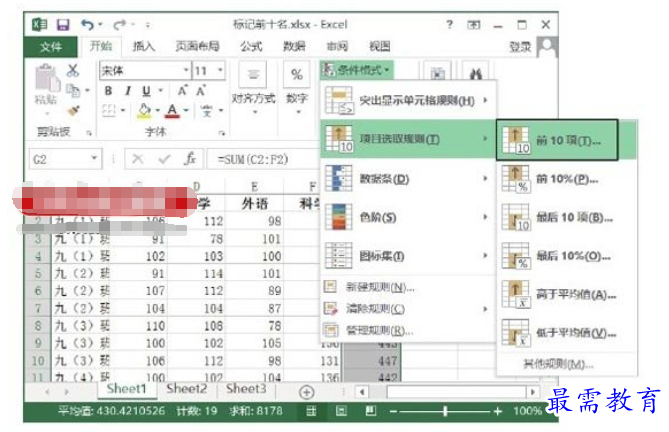This screenshot has width=669, height=432.
Task: Click the Save icon in quick access toolbar
Action: (x=63, y=25)
